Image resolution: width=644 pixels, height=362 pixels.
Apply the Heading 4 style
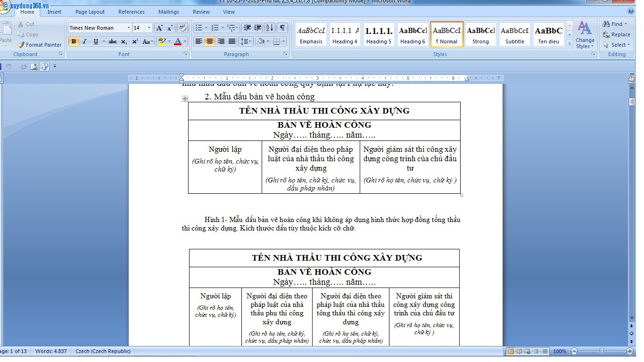pyautogui.click(x=345, y=35)
